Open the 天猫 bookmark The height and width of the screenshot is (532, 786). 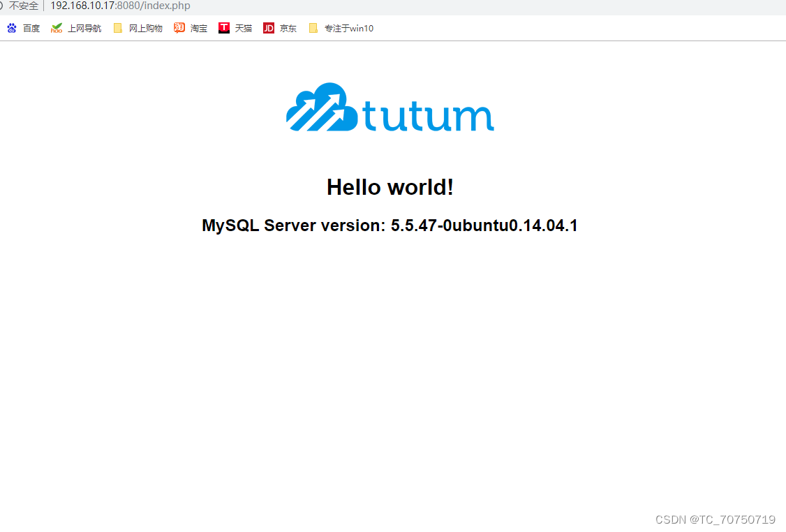[235, 29]
